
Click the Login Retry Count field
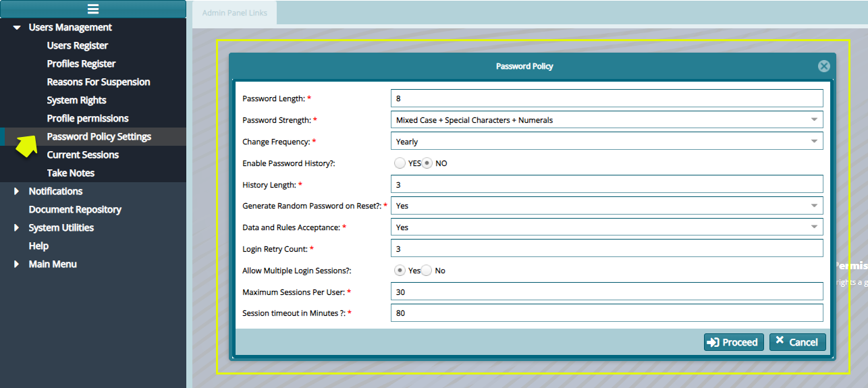tap(607, 248)
